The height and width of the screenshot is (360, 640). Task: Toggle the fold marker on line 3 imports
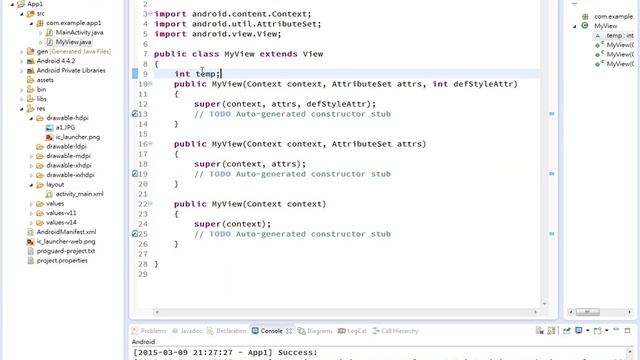click(x=150, y=14)
